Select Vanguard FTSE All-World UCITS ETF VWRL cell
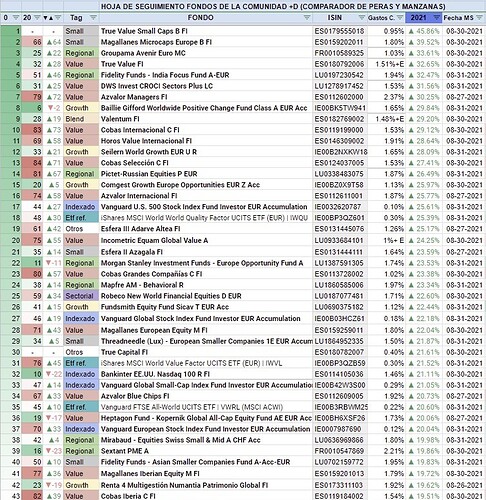Screen dimensions: 486x500 [206, 407]
